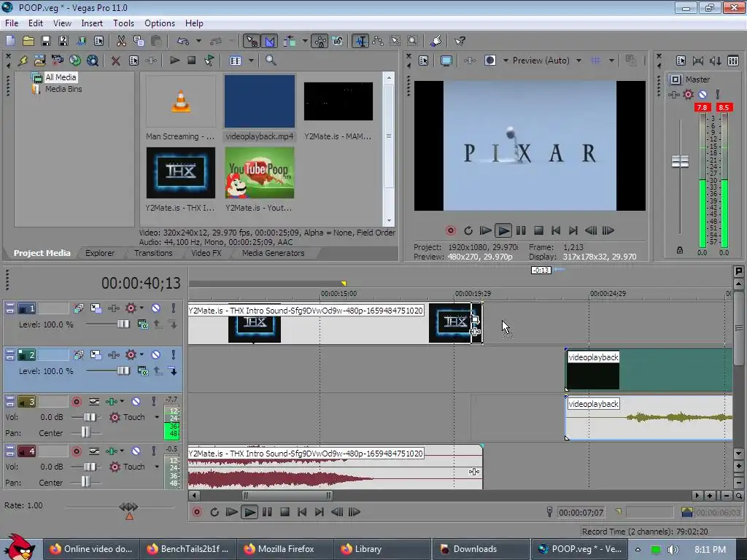Screen dimensions: 747x560
Task: Stop the Project Media preview
Action: (192, 61)
